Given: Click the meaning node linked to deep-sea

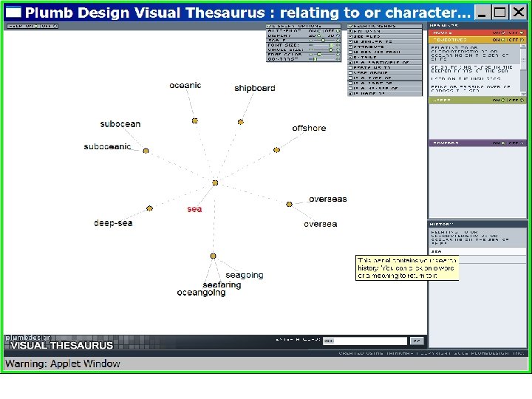Looking at the screenshot, I should (149, 208).
